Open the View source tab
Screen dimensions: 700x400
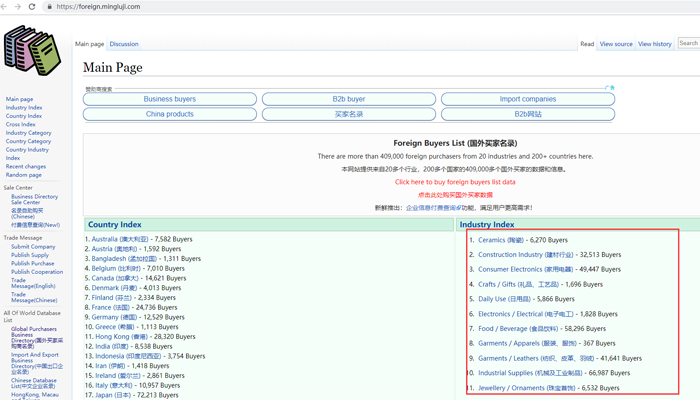(615, 44)
